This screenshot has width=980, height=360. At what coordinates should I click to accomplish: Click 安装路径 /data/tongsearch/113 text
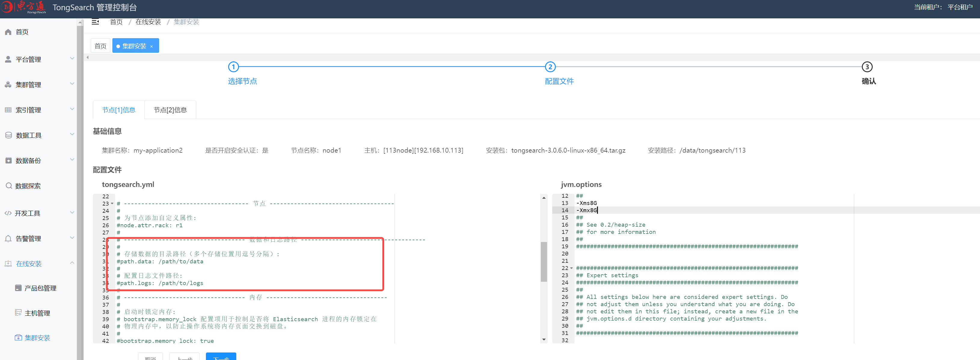coord(712,151)
